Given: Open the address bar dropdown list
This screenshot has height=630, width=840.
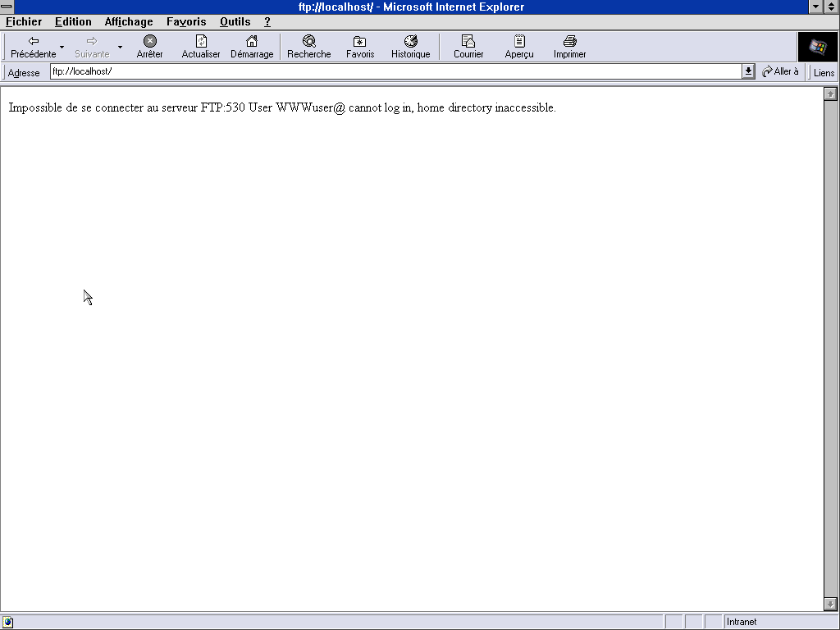Looking at the screenshot, I should tap(748, 72).
